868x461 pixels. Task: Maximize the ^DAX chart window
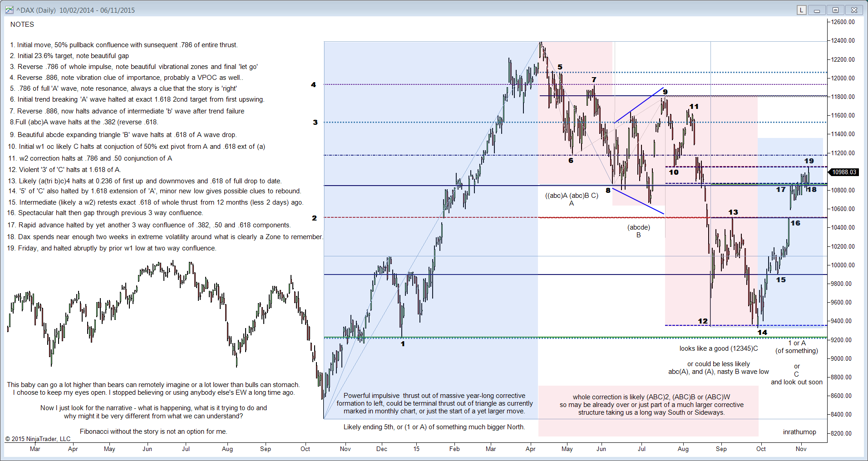pyautogui.click(x=835, y=10)
